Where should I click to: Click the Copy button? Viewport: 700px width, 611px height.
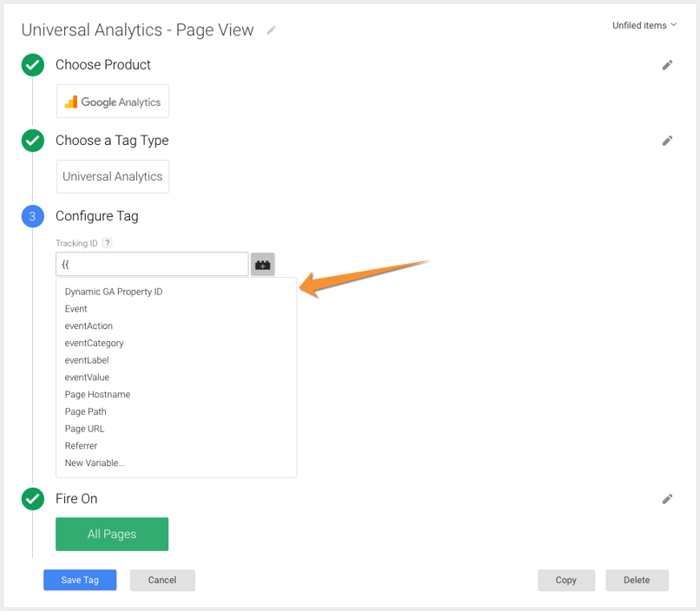pos(566,580)
